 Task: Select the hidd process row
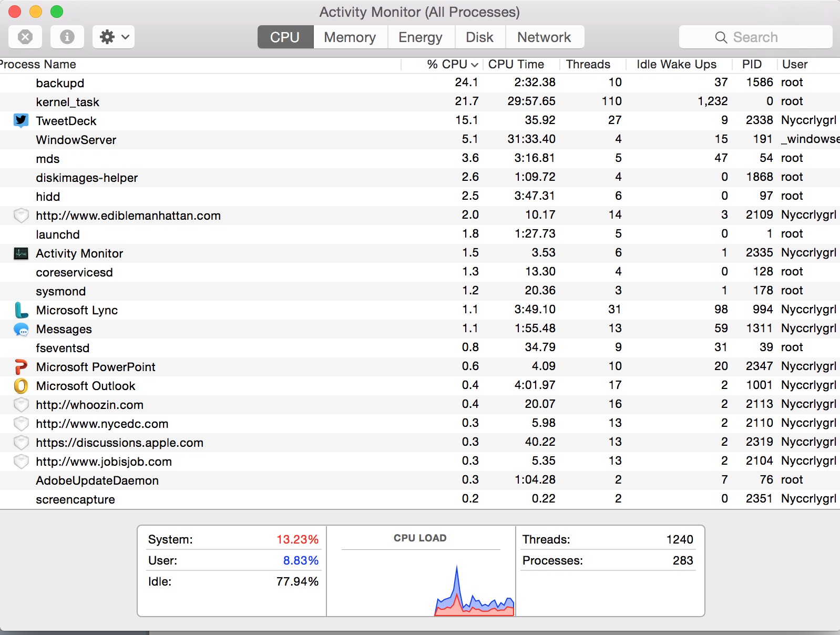[420, 197]
